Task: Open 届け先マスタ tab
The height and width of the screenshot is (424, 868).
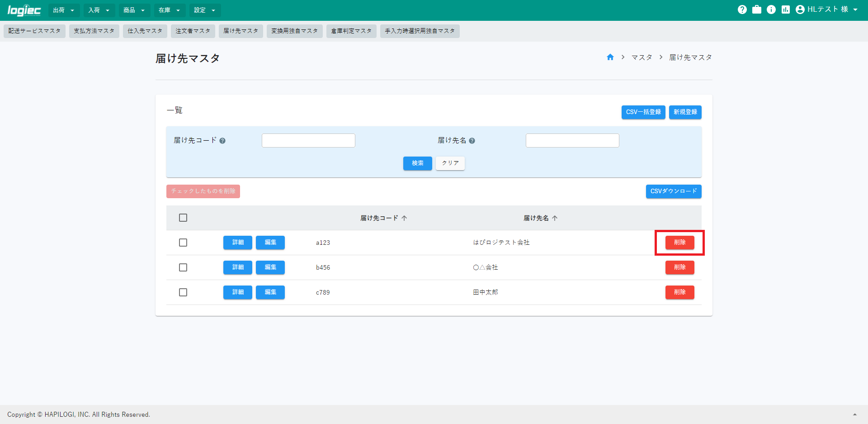Action: click(241, 31)
